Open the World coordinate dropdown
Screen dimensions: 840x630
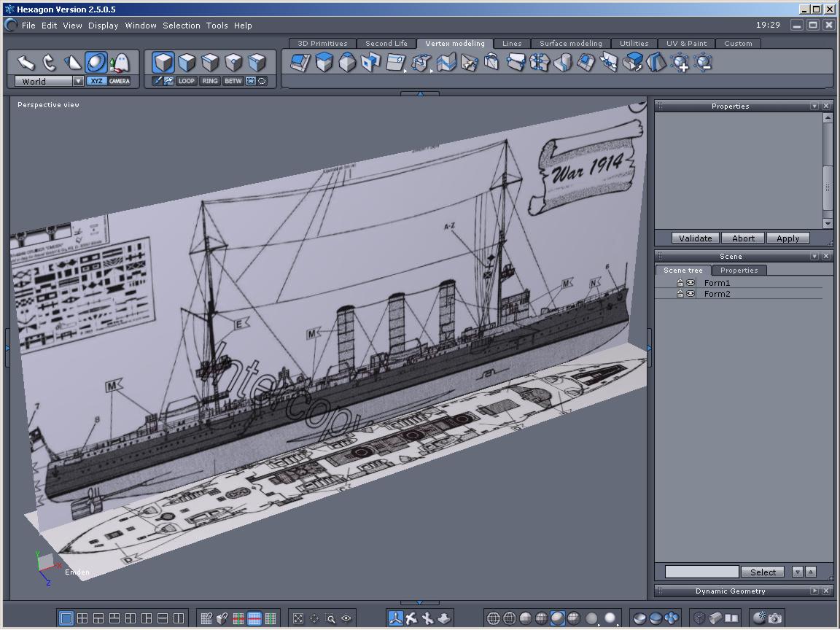[78, 82]
